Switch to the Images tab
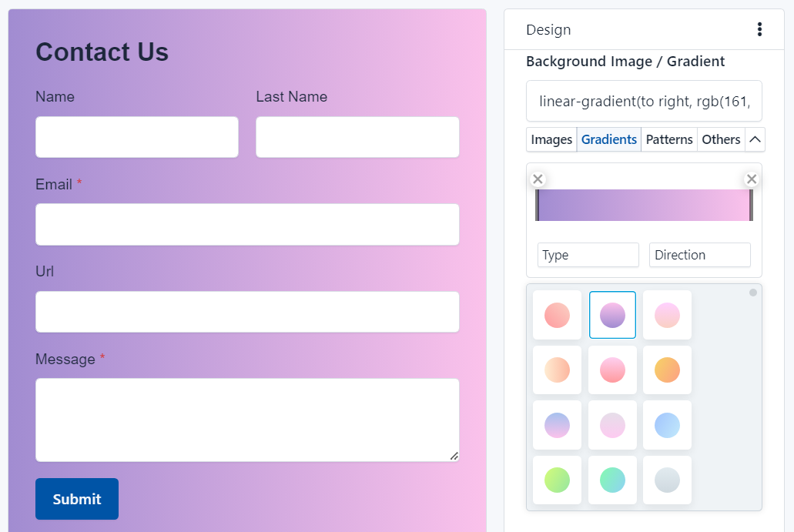794x532 pixels. pyautogui.click(x=551, y=139)
